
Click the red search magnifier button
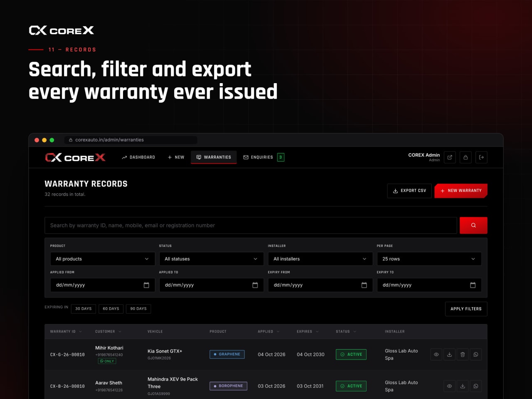point(473,225)
